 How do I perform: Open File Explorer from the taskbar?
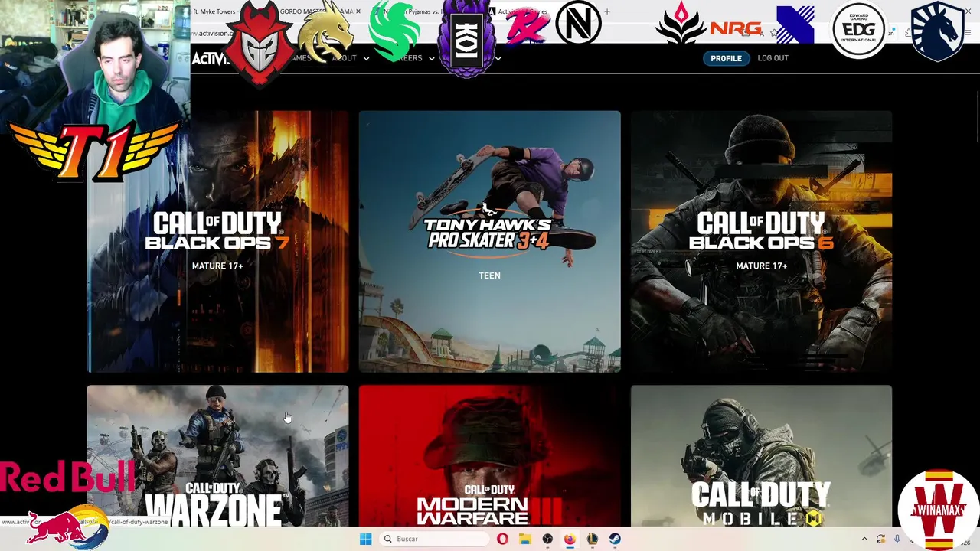[525, 539]
